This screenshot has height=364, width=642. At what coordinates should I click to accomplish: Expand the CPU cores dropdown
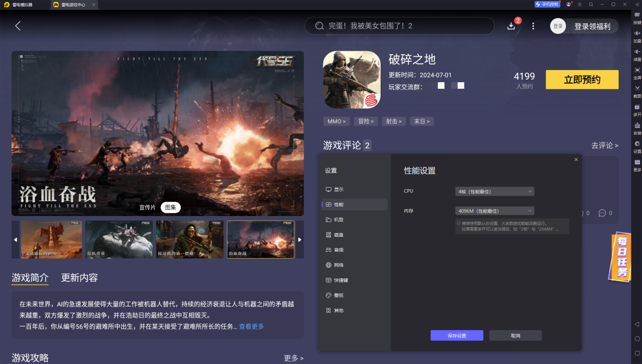tap(495, 192)
